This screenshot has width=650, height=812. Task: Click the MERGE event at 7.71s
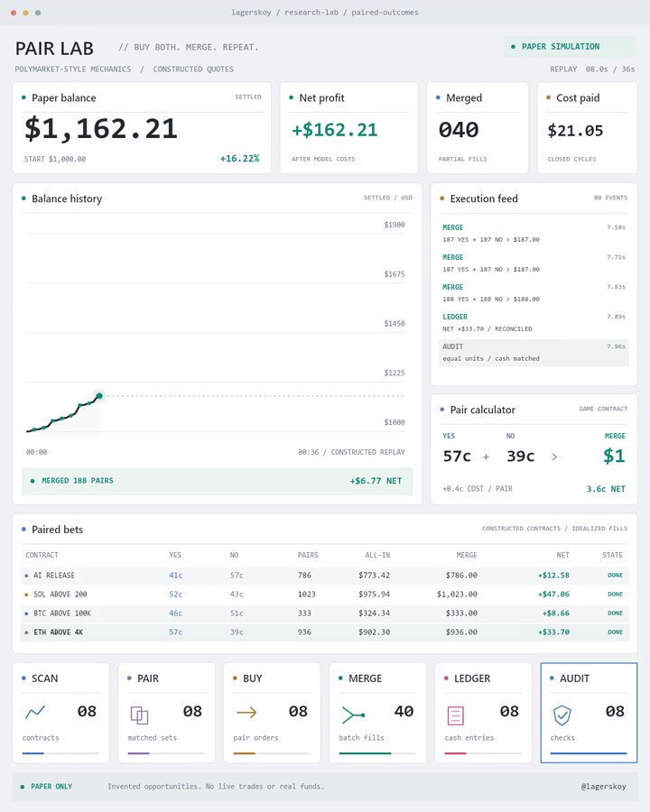click(x=534, y=263)
